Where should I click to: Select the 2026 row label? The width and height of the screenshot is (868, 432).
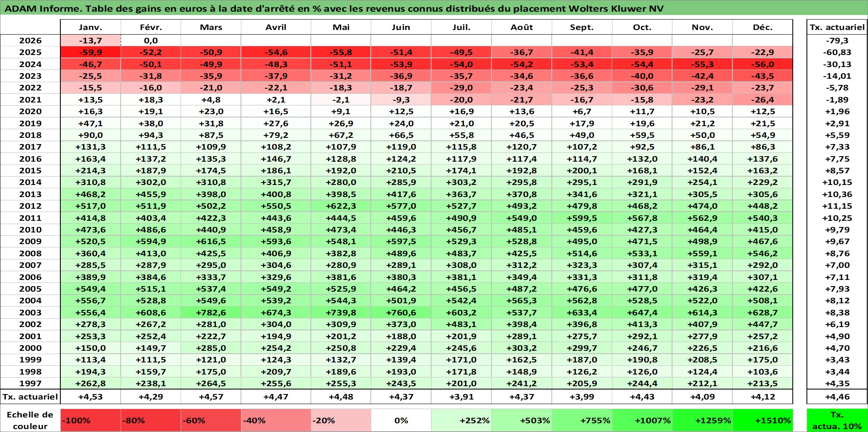pyautogui.click(x=30, y=40)
